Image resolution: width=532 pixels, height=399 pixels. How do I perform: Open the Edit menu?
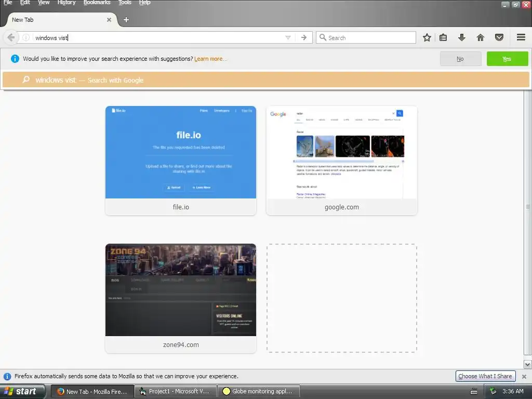pos(25,3)
